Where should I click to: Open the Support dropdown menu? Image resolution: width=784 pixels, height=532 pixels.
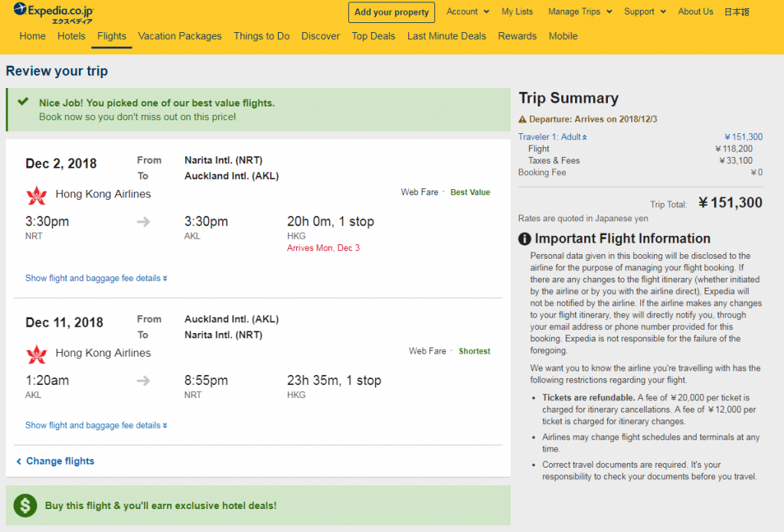click(645, 11)
